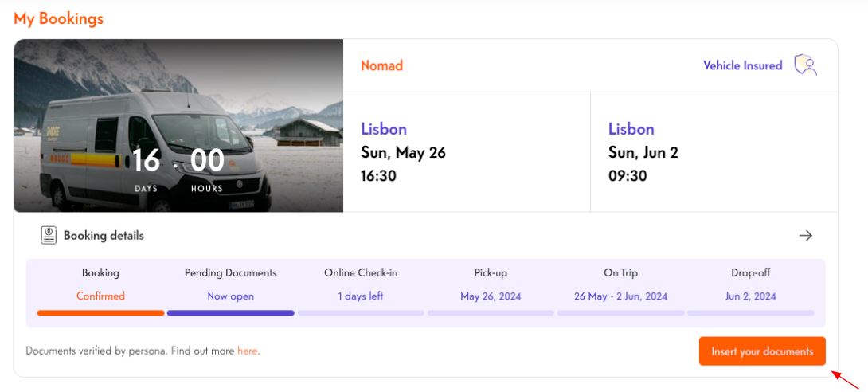Select the Pick-up step
868x392 pixels.
tap(491, 284)
